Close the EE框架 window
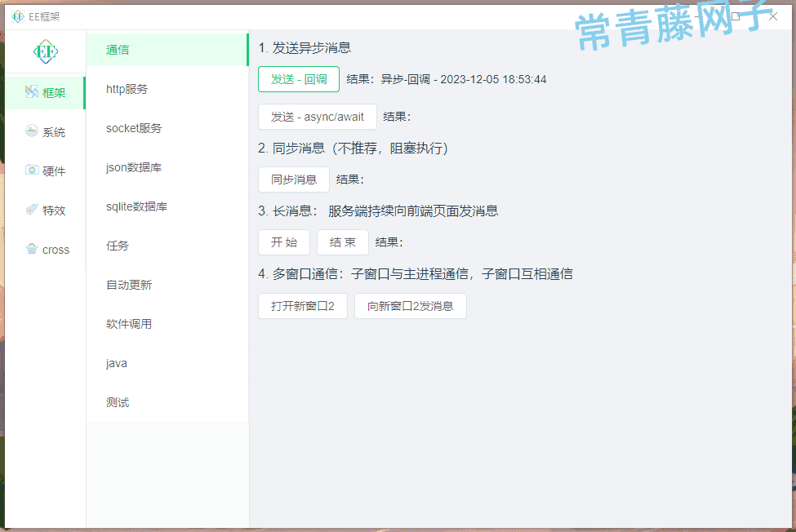Screen dimensions: 796x532 [773, 17]
